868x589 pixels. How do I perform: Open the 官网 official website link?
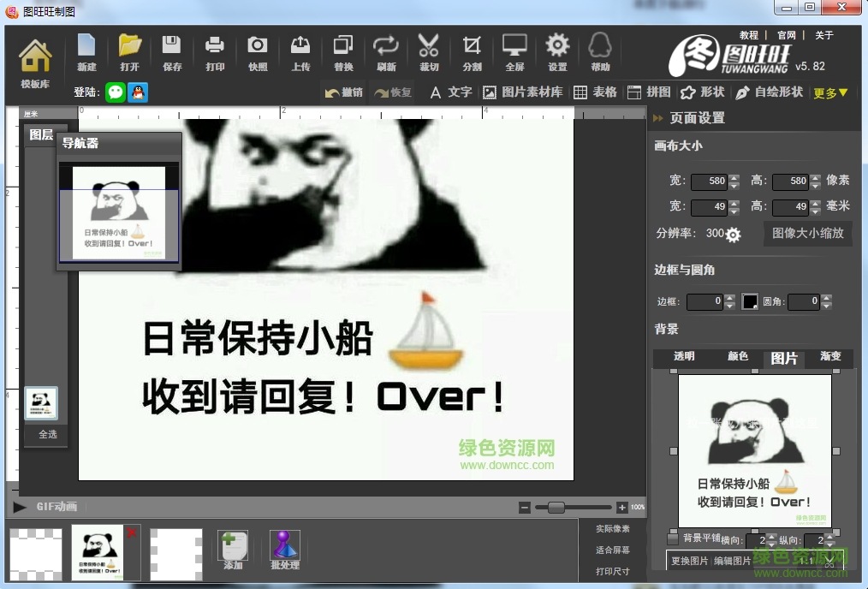tap(786, 35)
